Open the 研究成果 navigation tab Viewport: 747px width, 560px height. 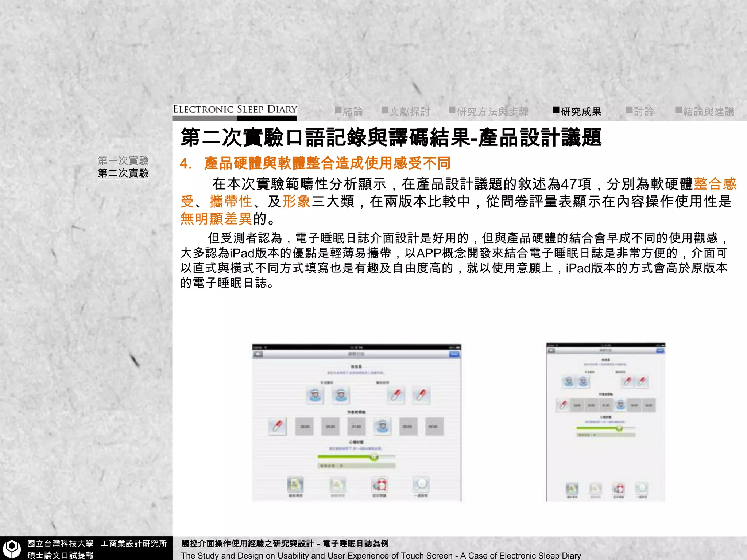(x=581, y=112)
